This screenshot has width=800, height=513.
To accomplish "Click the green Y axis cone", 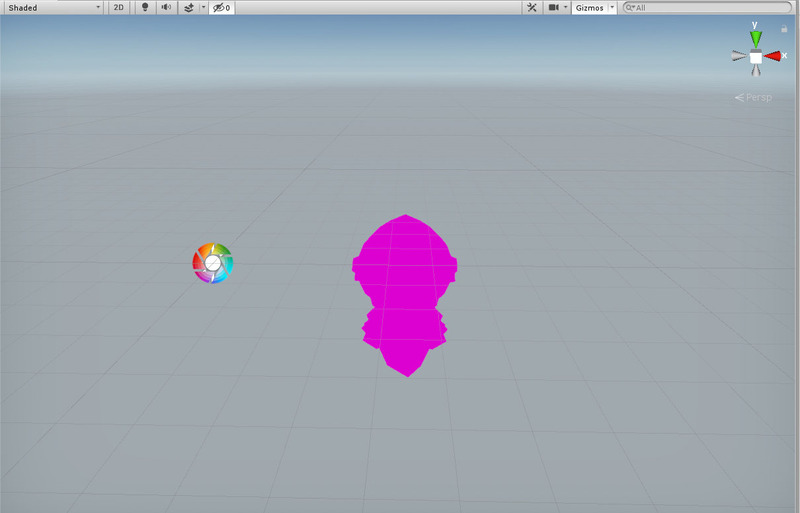I will click(756, 39).
